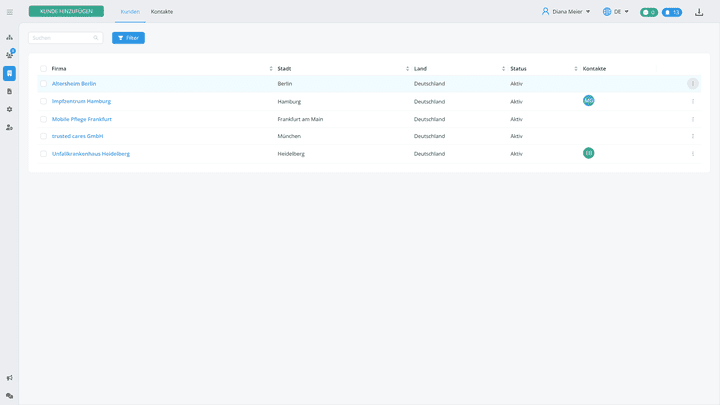Open the documents sidebar icon
The height and width of the screenshot is (405, 720).
click(10, 91)
